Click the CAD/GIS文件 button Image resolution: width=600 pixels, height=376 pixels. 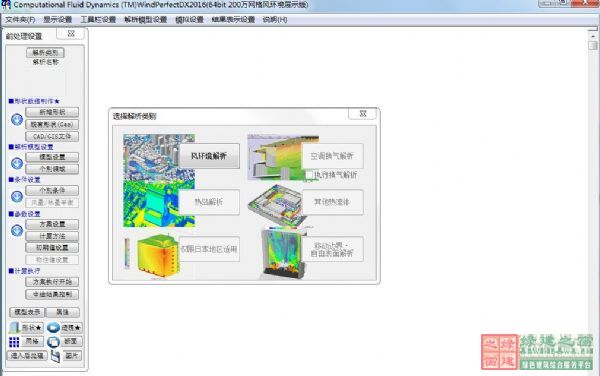pos(52,136)
